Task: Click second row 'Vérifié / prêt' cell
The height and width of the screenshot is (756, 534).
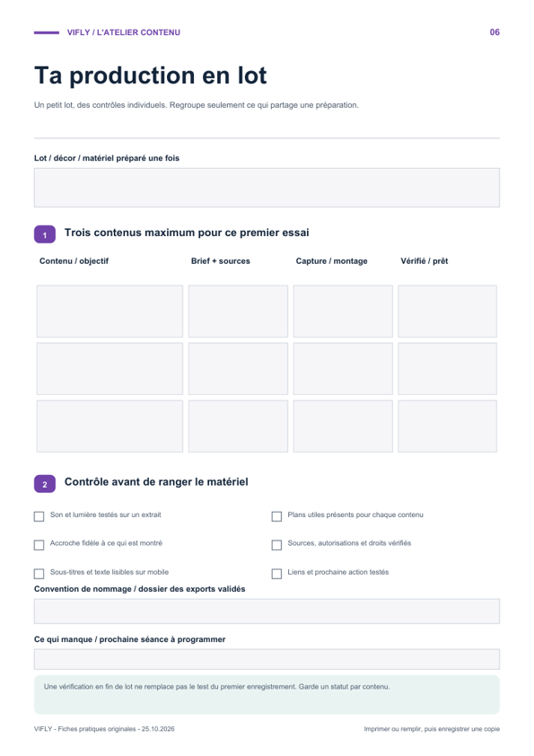Action: point(447,369)
